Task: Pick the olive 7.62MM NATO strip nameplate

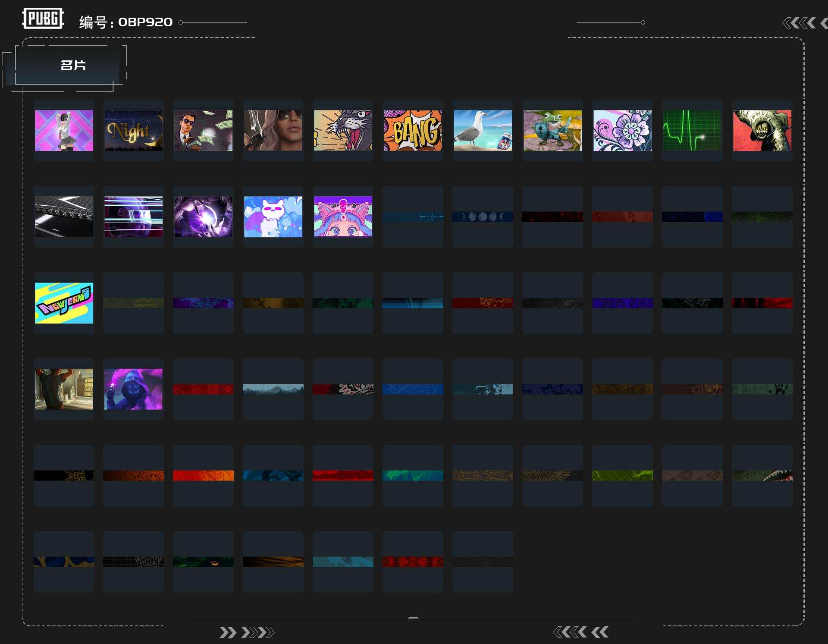Action: click(134, 303)
